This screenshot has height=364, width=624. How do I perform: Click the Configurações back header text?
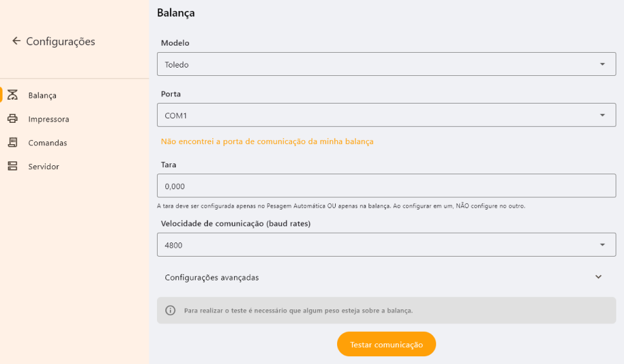pyautogui.click(x=60, y=42)
